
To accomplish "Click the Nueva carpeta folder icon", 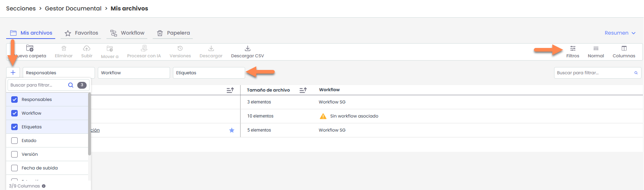I will click(30, 48).
